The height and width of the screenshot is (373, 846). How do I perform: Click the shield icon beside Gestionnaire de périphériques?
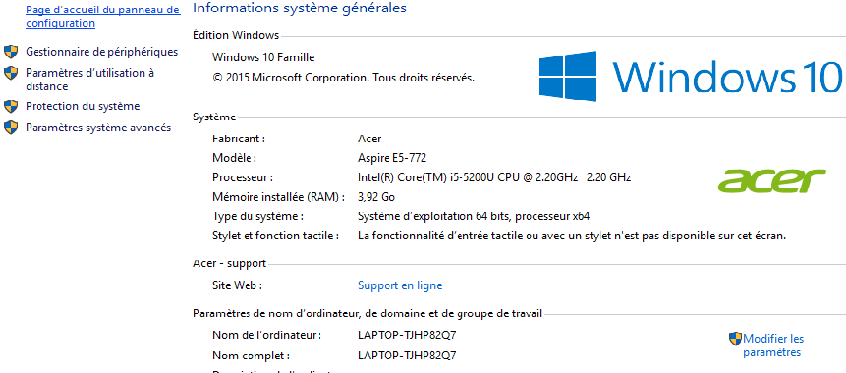tap(11, 52)
